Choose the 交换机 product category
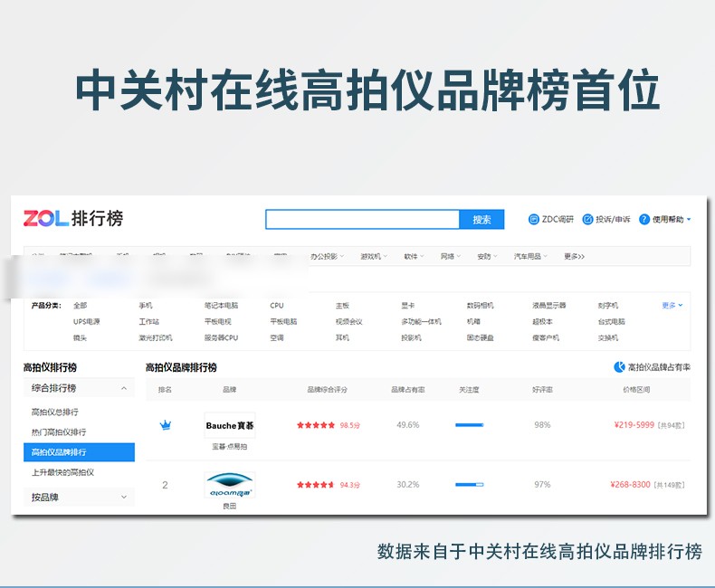This screenshot has height=588, width=715. pos(608,337)
